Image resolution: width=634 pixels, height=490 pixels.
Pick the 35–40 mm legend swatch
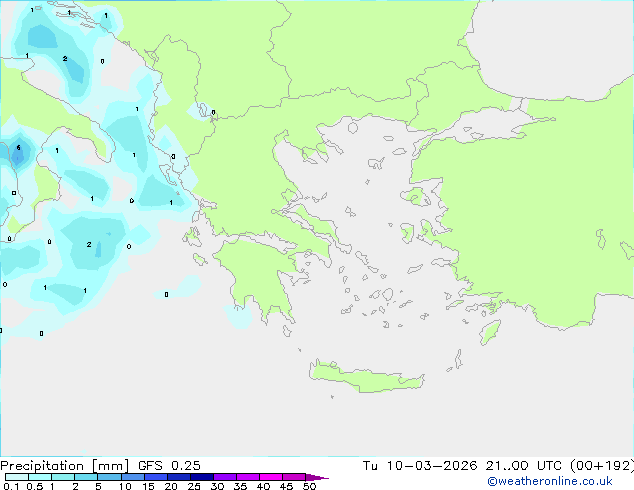pyautogui.click(x=247, y=477)
